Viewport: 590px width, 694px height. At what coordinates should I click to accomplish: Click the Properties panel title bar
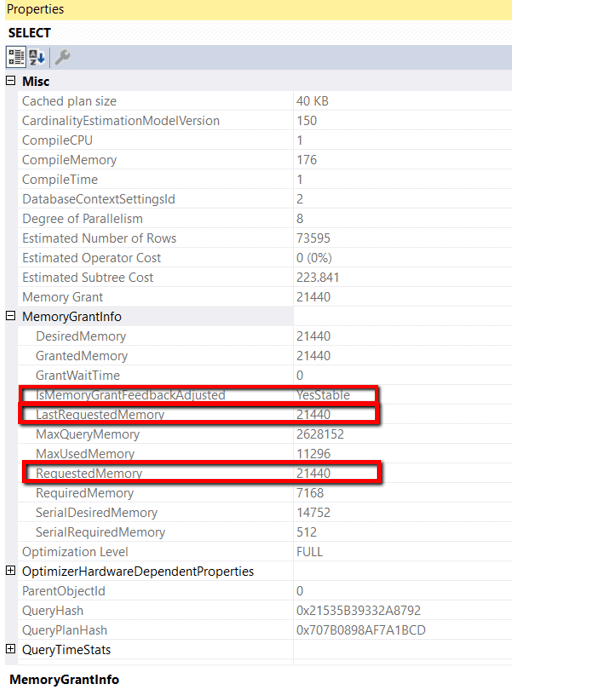258,9
